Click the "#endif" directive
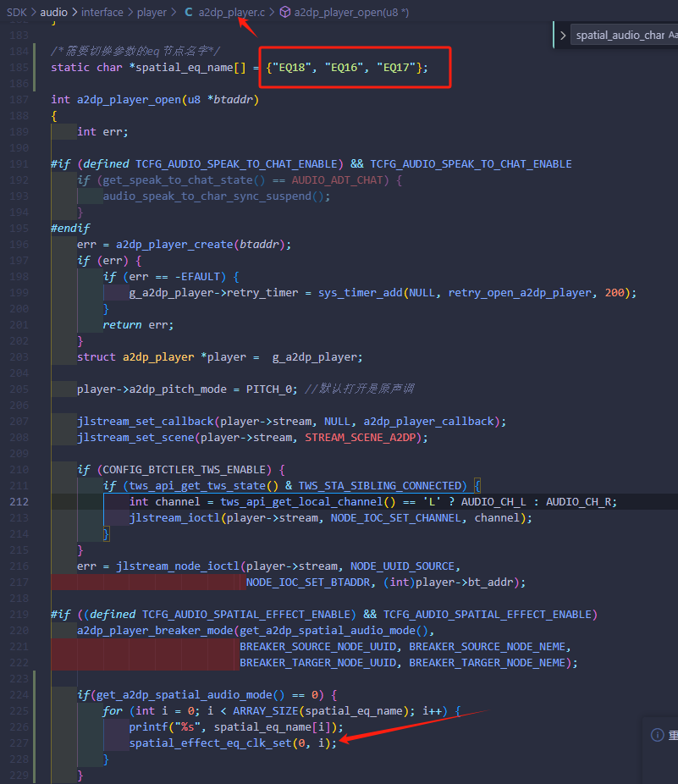Image resolution: width=678 pixels, height=784 pixels. click(70, 229)
